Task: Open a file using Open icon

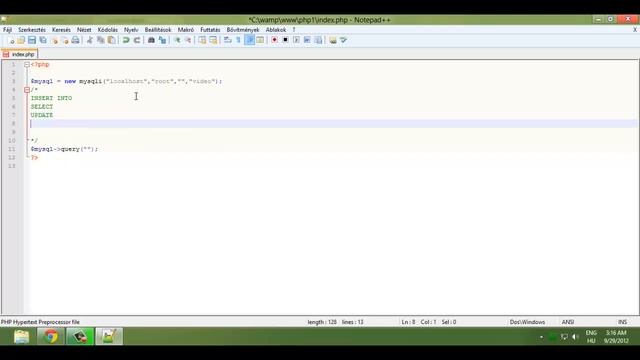Action: point(21,40)
